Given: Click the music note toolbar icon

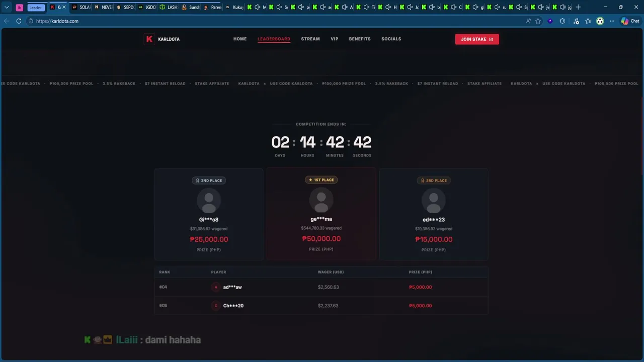Looking at the screenshot, I should (x=576, y=21).
